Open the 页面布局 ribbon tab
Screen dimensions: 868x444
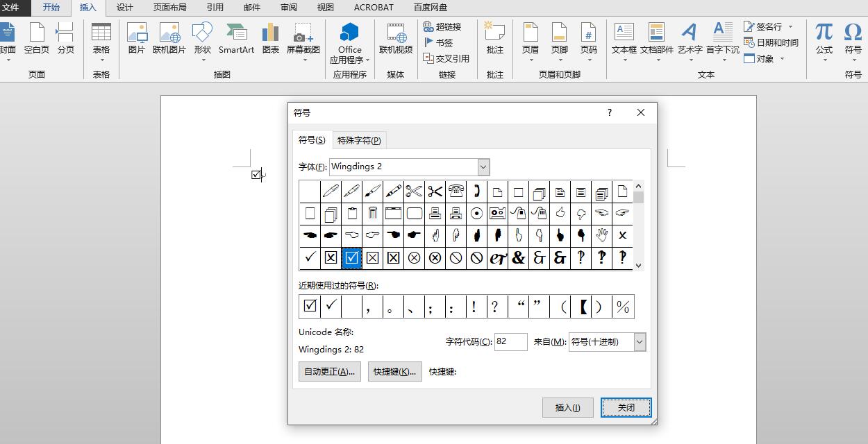pos(169,8)
